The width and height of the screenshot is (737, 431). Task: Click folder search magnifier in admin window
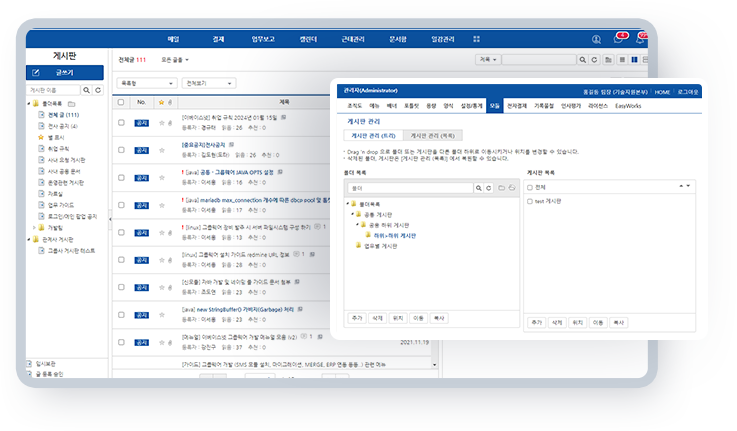pos(478,188)
